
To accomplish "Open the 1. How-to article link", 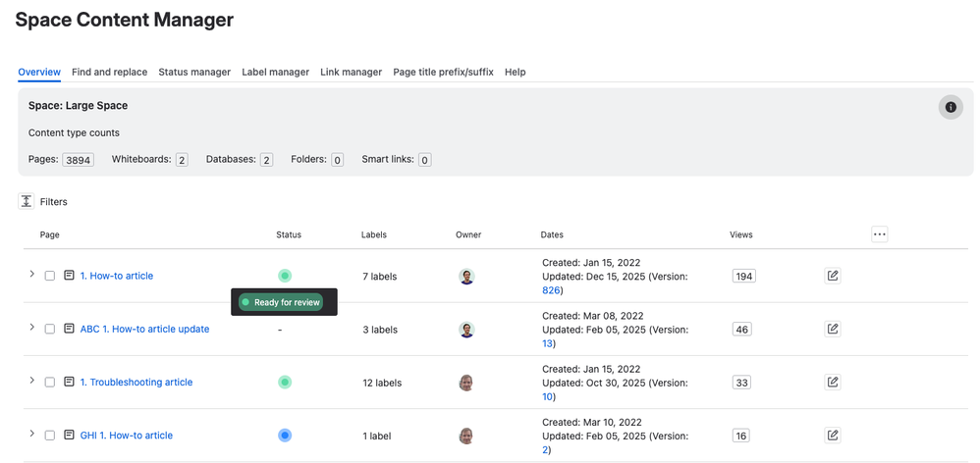I will [116, 276].
